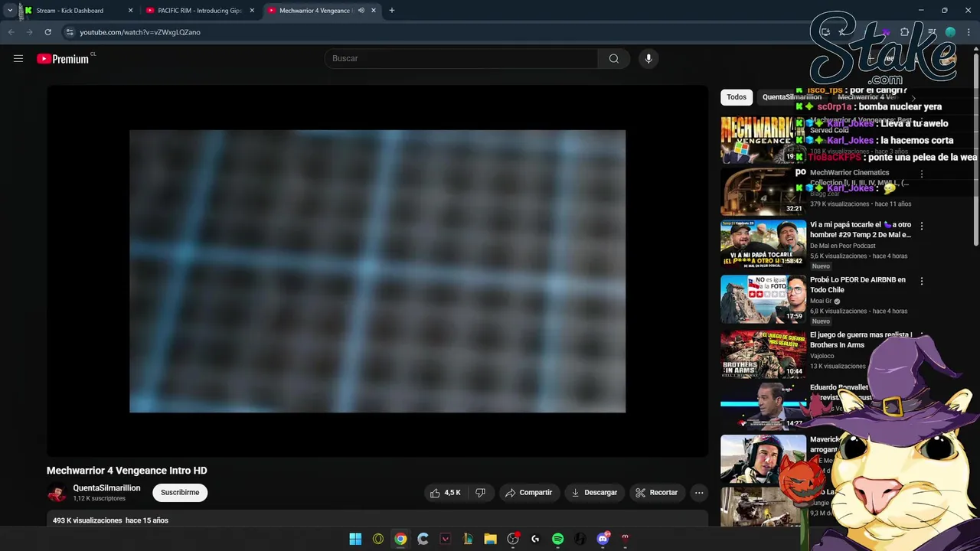Open the YouTube hamburger guide menu
The height and width of the screenshot is (551, 980).
click(18, 59)
